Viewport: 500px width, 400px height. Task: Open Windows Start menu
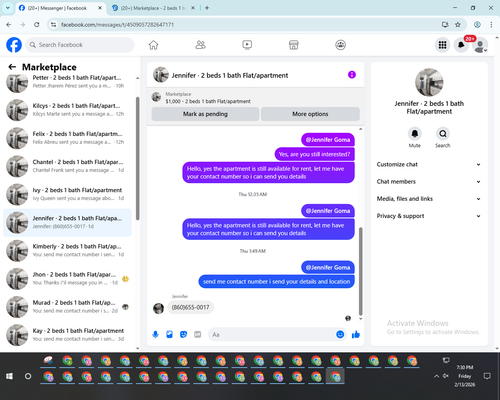(x=9, y=376)
